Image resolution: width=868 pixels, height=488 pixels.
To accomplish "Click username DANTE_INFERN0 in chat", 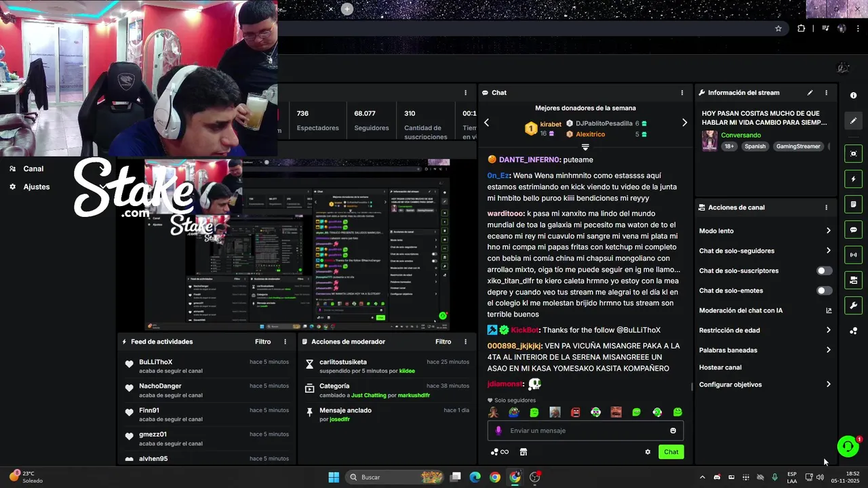I will click(530, 160).
